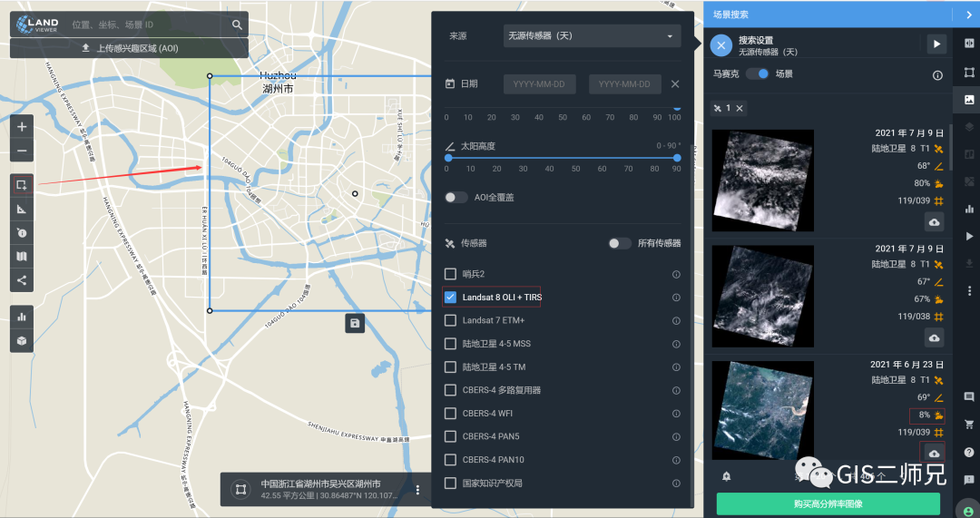
Task: Open the more options dots in right sidebar
Action: (x=969, y=291)
